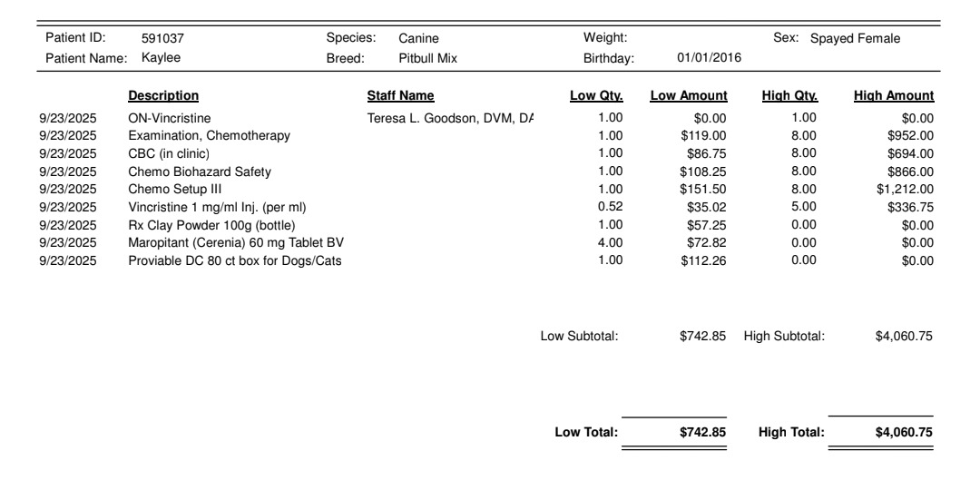Select the CBC (in clinic) entry
Viewport: 980px width, 490px height.
click(x=169, y=153)
